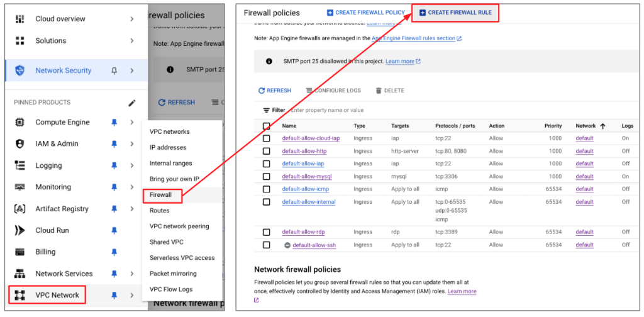This screenshot has width=644, height=317.
Task: Check the default-allow-icmp row checkbox
Action: pyautogui.click(x=266, y=189)
